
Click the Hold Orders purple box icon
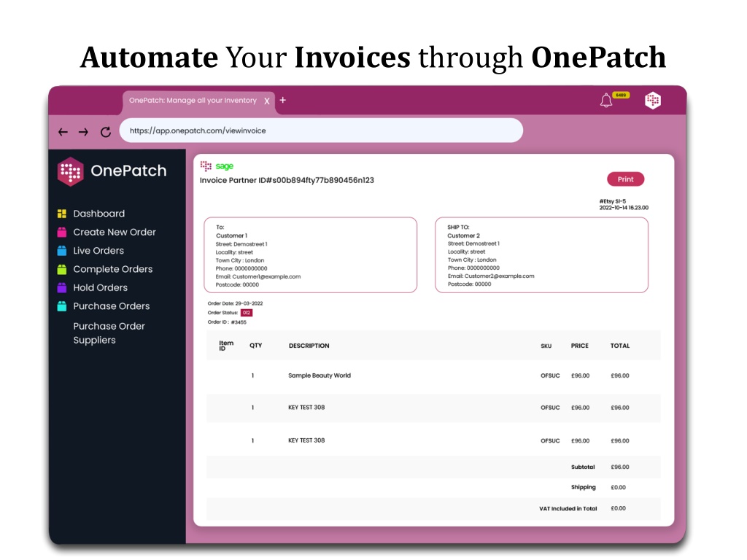[x=62, y=287]
